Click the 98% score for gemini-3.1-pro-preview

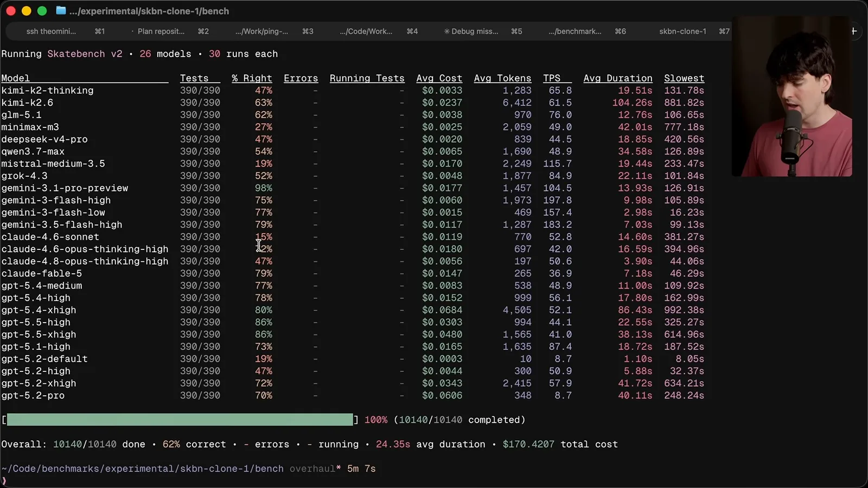pos(264,188)
